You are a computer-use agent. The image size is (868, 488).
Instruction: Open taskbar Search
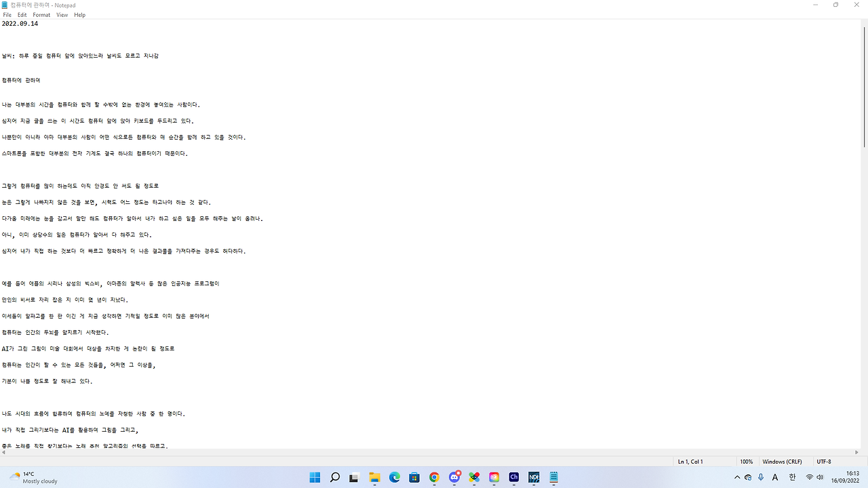coord(334,477)
